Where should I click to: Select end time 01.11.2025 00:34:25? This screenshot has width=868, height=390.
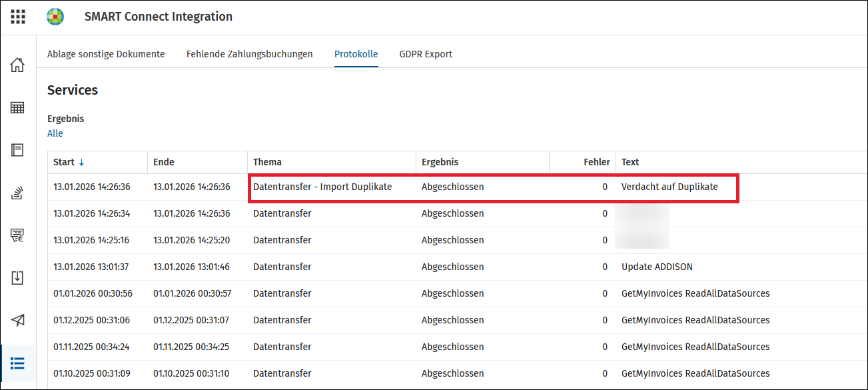[x=192, y=347]
